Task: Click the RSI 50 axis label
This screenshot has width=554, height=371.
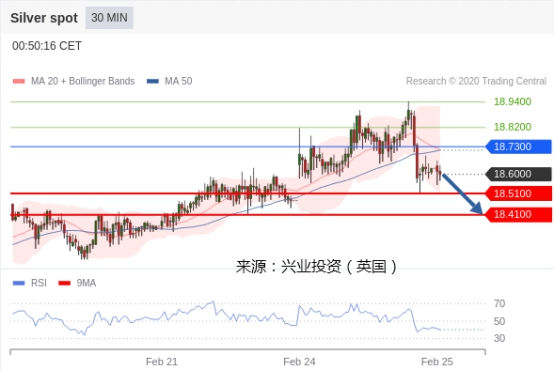Action: (x=499, y=321)
